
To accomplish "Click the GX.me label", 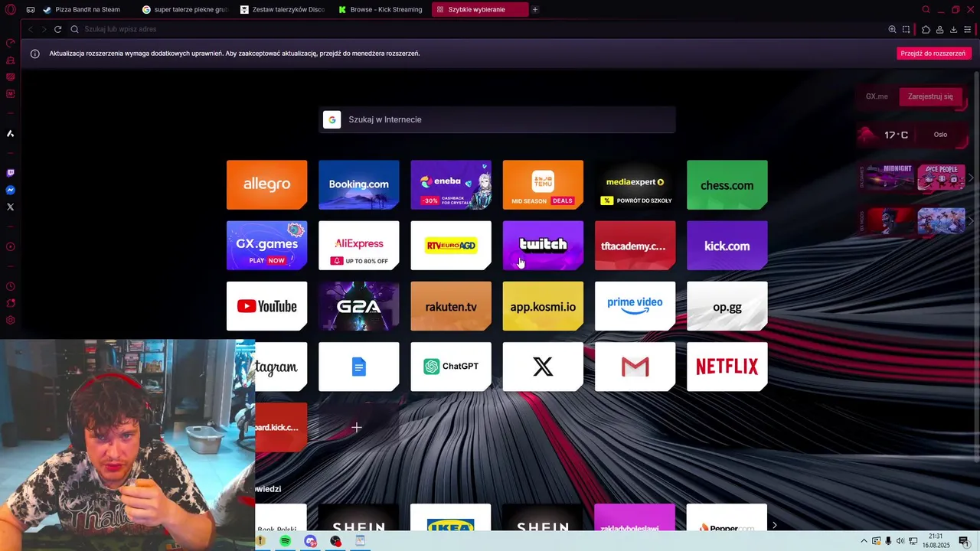I will pyautogui.click(x=877, y=96).
